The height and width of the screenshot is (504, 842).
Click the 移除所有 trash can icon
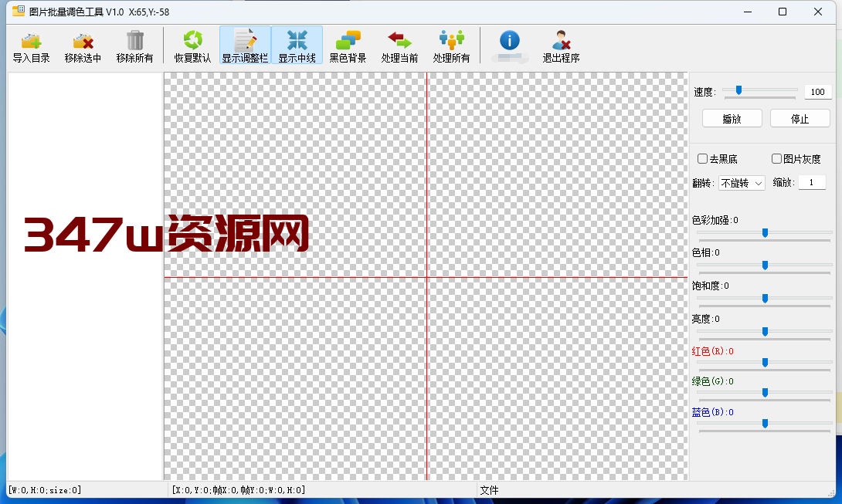point(134,40)
